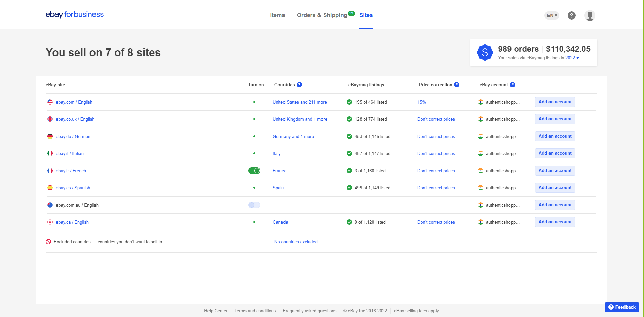The image size is (644, 317).
Task: Click the US flag icon for ebay.com
Action: click(50, 102)
